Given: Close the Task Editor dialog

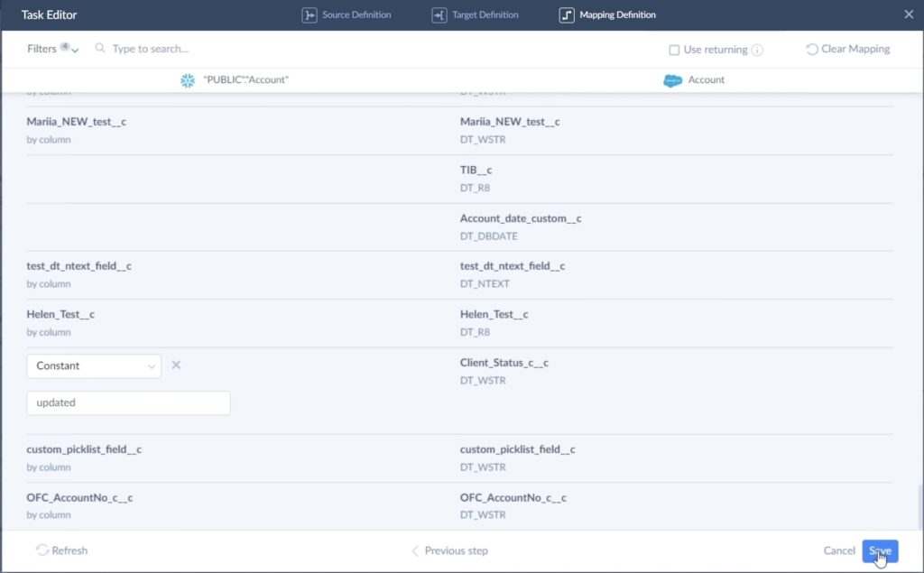Looking at the screenshot, I should pyautogui.click(x=909, y=14).
